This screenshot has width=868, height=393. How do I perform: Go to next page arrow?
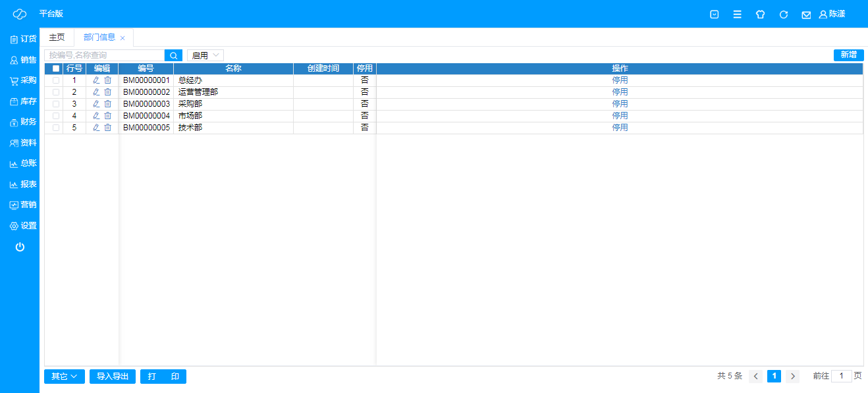click(793, 377)
